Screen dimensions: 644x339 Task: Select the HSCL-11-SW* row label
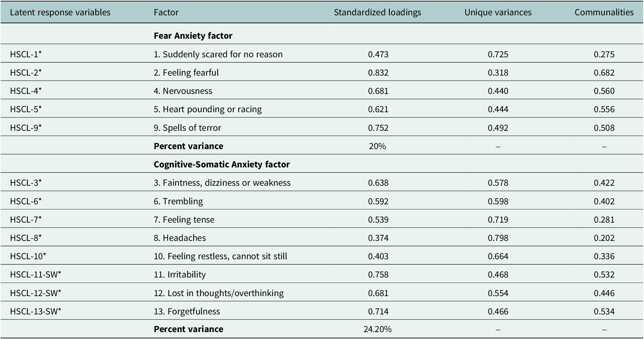point(35,274)
